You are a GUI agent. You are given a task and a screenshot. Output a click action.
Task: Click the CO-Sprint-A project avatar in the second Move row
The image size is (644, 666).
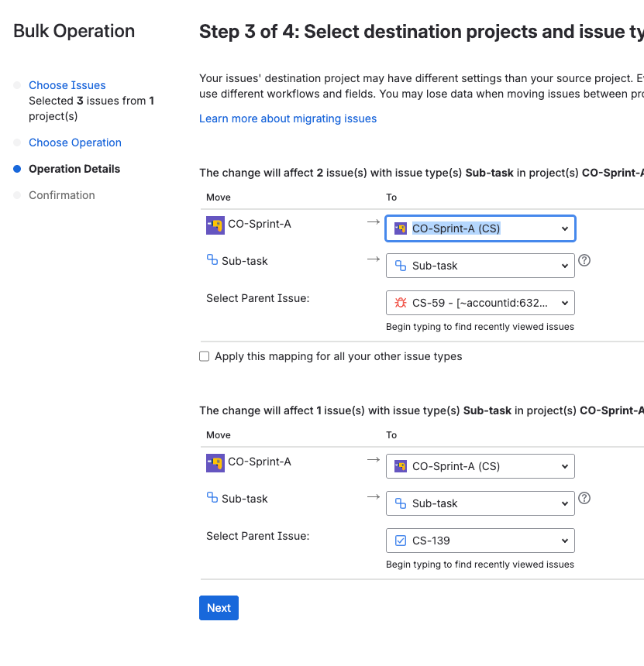point(215,462)
